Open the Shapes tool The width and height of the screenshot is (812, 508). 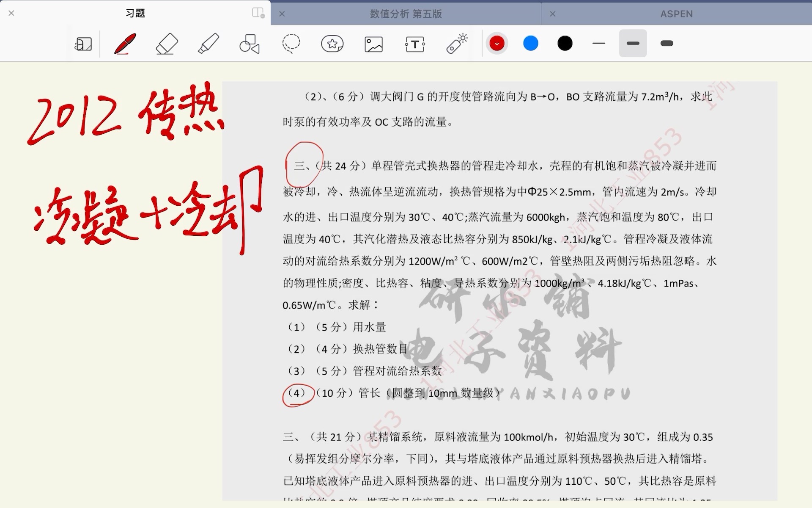coord(250,44)
